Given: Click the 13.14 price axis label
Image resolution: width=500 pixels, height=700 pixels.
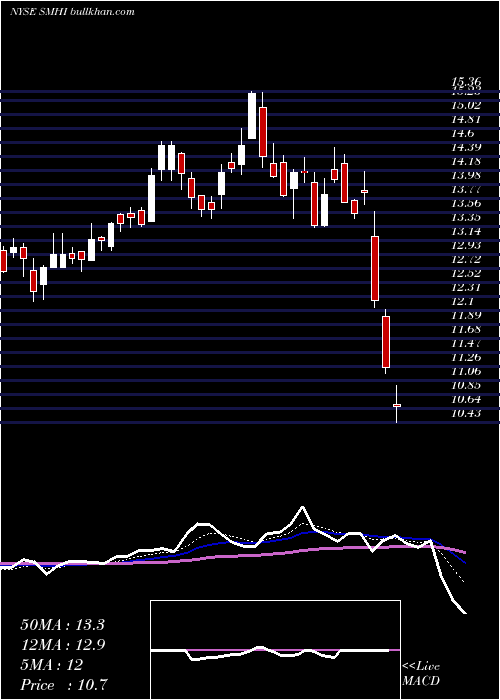Looking at the screenshot, I should 466,231.
